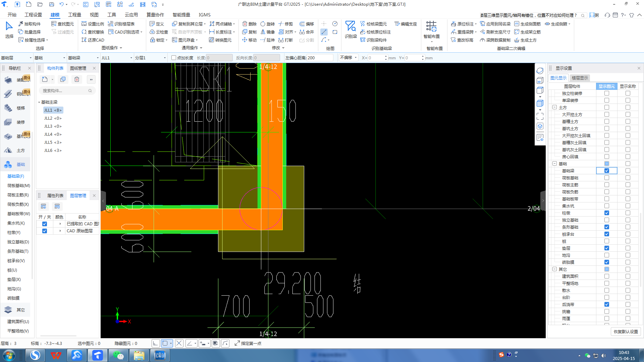Open the 工程设置 ribbon tab
Viewport: 644px width, 362px height.
33,15
